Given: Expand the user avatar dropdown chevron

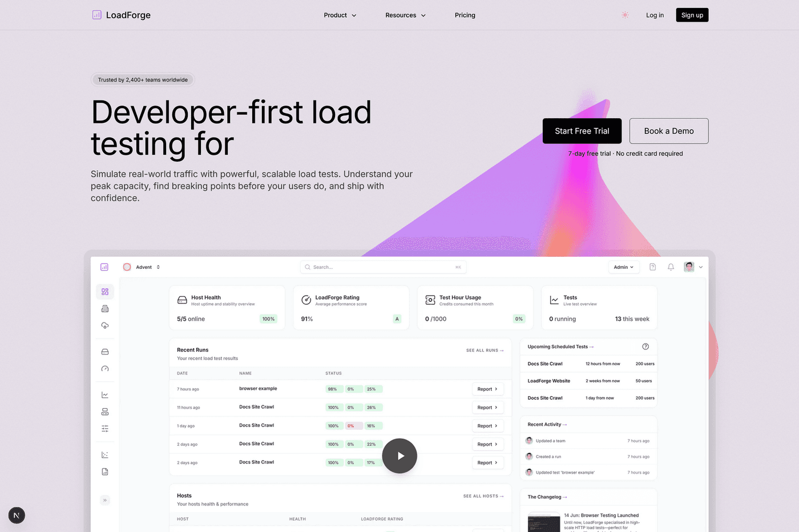Looking at the screenshot, I should 701,267.
